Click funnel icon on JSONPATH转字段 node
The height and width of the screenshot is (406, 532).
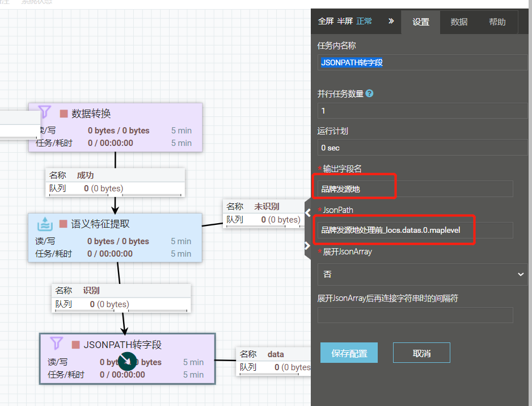pyautogui.click(x=56, y=343)
